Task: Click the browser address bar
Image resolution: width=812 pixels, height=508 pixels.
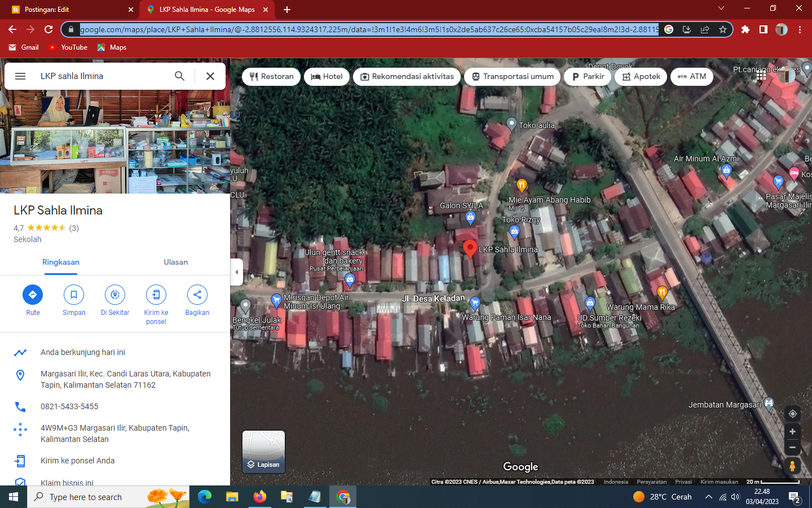Action: [369, 29]
